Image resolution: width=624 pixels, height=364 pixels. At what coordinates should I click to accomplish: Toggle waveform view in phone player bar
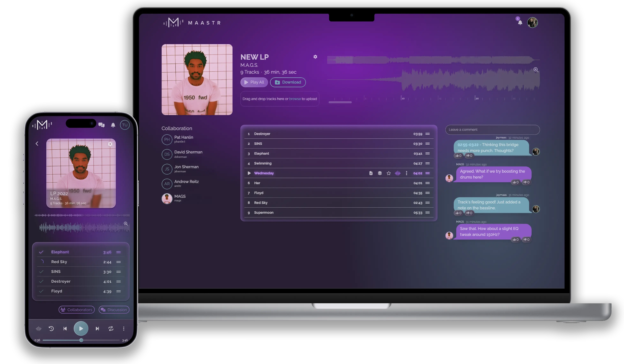(39, 329)
